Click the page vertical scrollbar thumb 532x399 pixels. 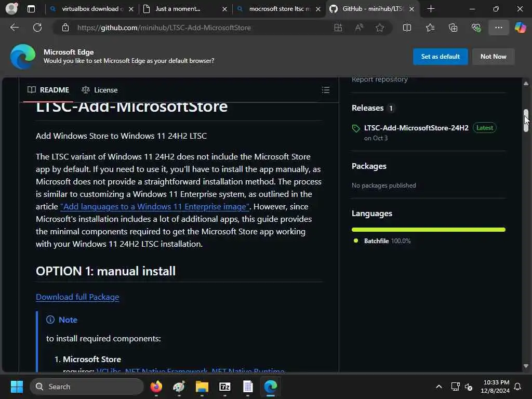point(526,121)
